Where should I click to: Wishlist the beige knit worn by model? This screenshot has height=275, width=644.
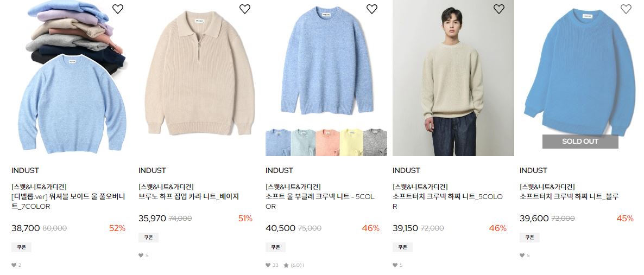point(498,9)
